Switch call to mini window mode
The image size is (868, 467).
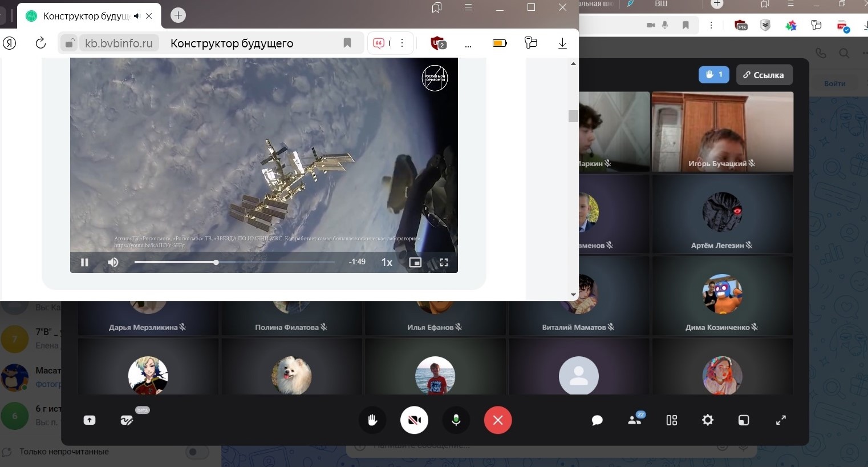pos(744,420)
